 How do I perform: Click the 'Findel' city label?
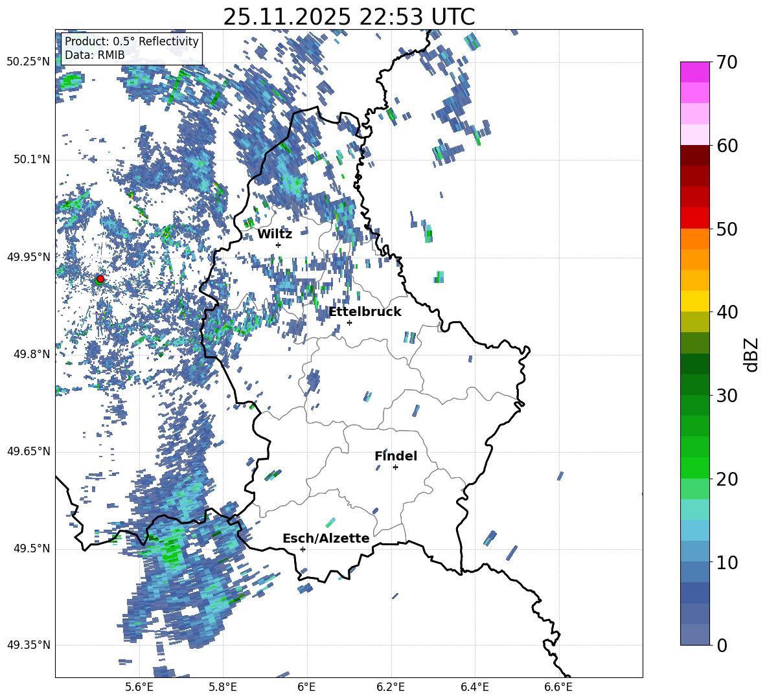pyautogui.click(x=396, y=456)
